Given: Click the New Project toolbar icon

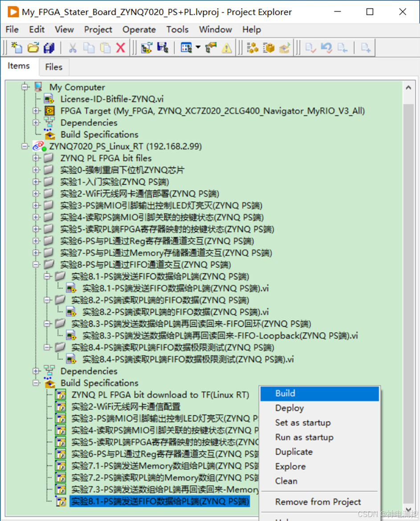Looking at the screenshot, I should click(x=16, y=48).
